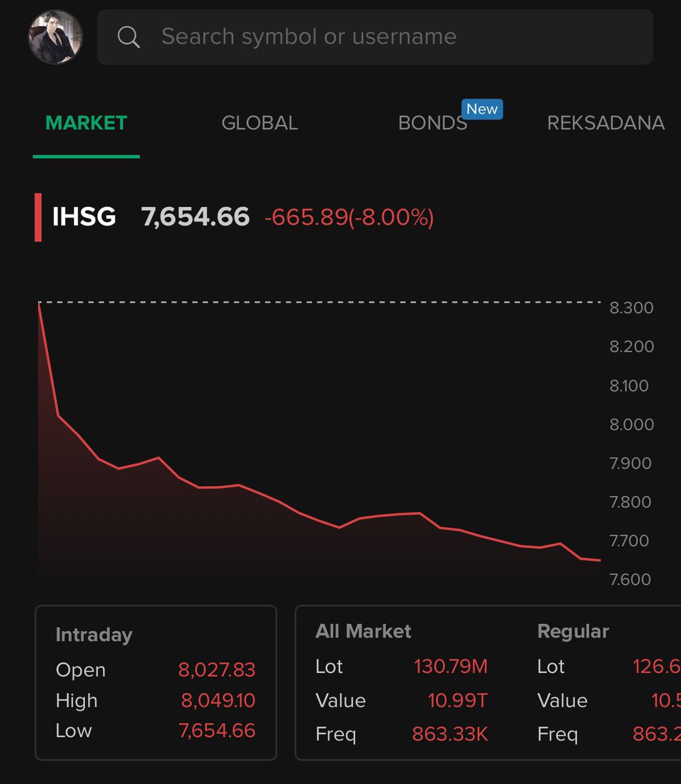
Task: Tap the 7.600 axis label
Action: coord(630,580)
